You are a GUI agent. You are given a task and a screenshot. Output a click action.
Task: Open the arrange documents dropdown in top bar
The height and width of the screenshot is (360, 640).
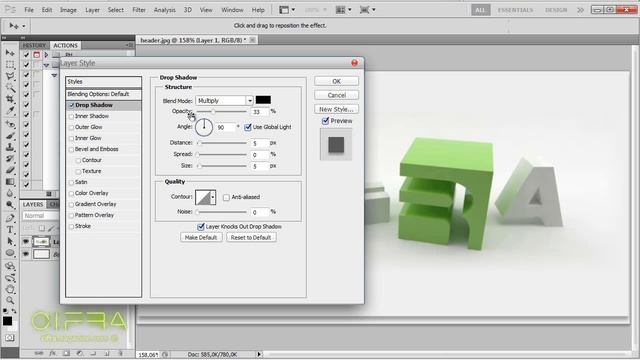(344, 9)
